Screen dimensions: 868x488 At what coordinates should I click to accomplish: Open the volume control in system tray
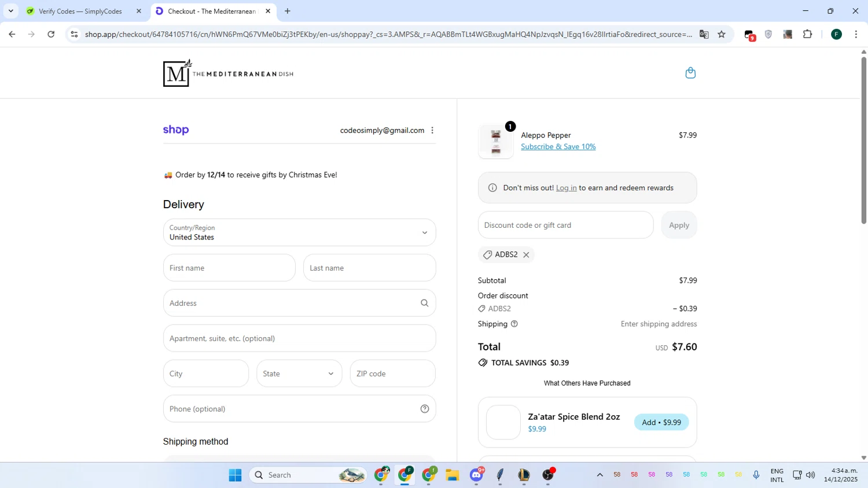810,475
